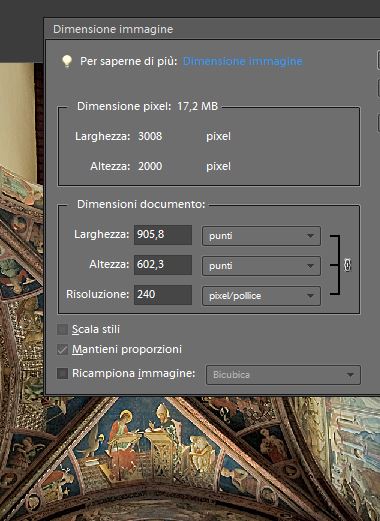The width and height of the screenshot is (380, 521).
Task: Enable the Scala stili checkbox
Action: tap(62, 329)
